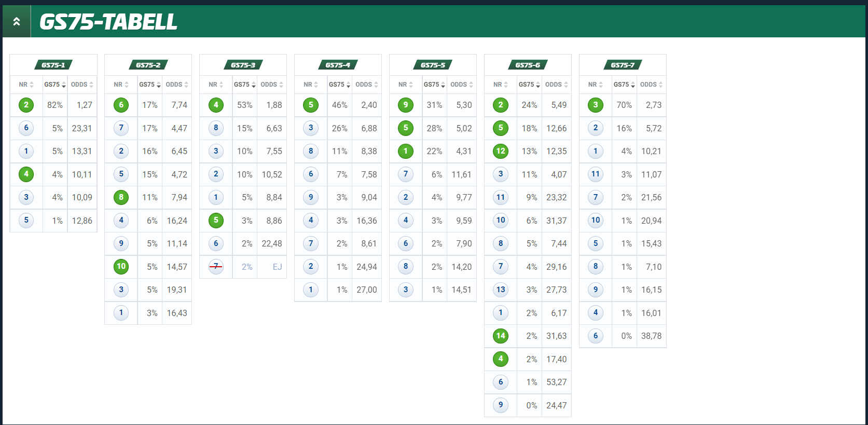Toggle horse 5 in GS75-4 (46%)
The image size is (868, 425).
coord(311,105)
